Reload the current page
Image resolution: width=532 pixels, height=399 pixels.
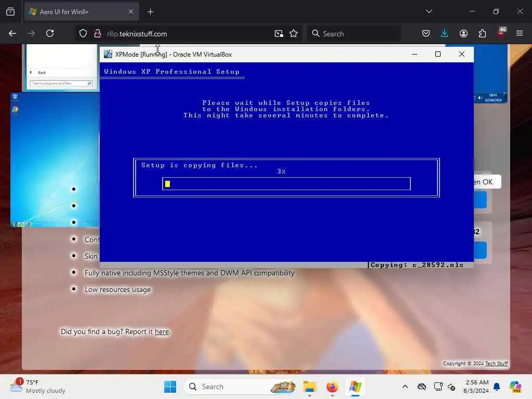(50, 33)
